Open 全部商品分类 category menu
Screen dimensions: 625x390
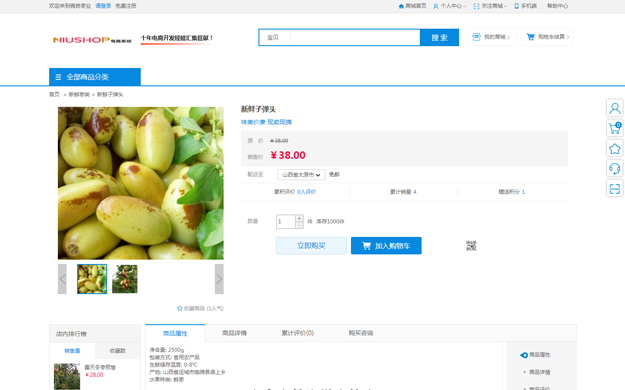pos(95,77)
